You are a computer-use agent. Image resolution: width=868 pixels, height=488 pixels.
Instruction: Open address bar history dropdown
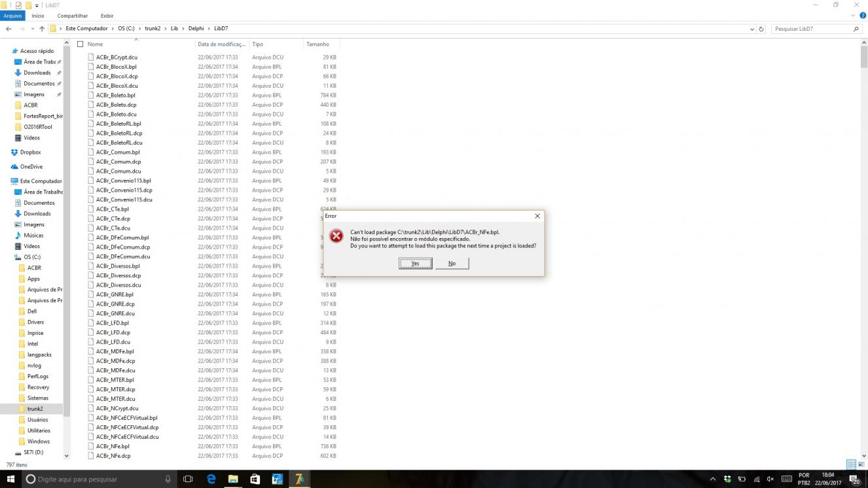point(751,29)
